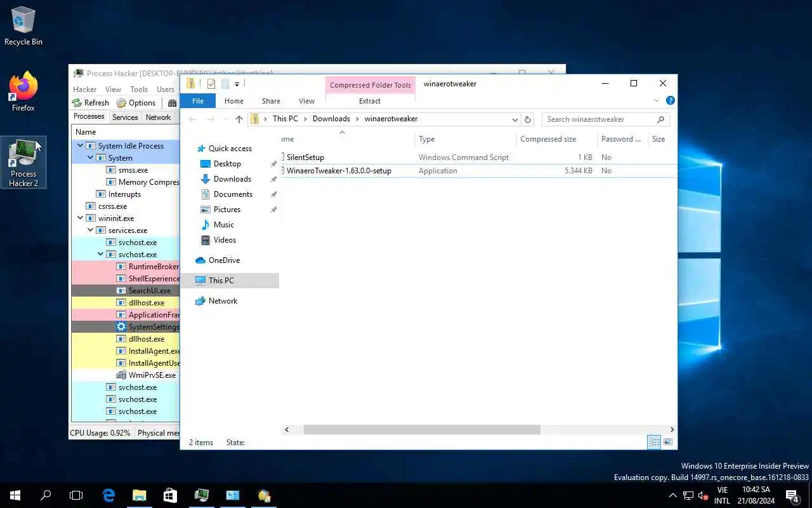Image resolution: width=812 pixels, height=508 pixels.
Task: Go up one folder level in Explorer
Action: click(x=239, y=119)
